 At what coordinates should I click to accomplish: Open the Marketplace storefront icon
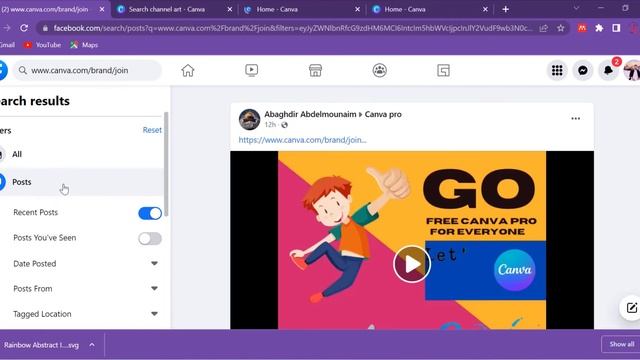315,71
